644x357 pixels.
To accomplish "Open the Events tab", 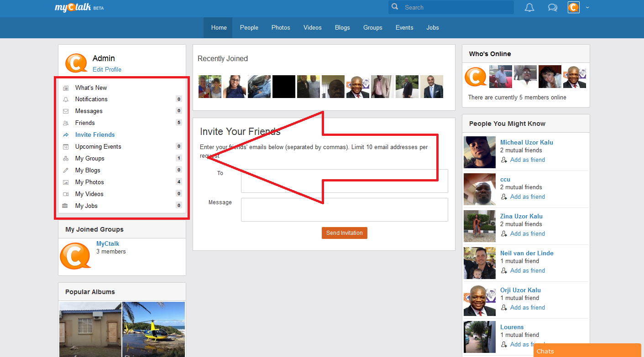I will pyautogui.click(x=404, y=27).
